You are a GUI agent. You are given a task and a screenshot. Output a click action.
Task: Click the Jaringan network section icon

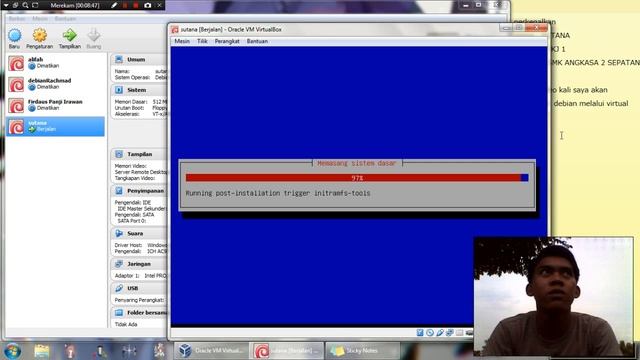point(119,264)
